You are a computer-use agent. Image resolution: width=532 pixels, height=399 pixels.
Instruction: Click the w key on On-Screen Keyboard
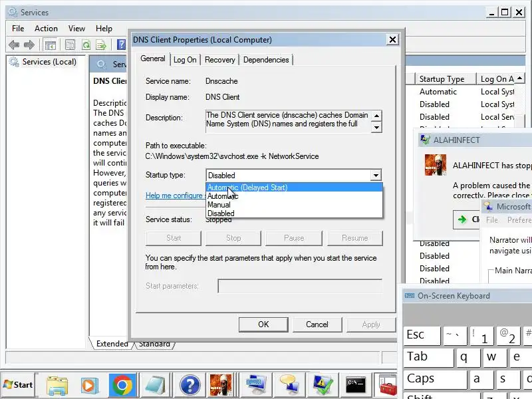[x=494, y=356]
